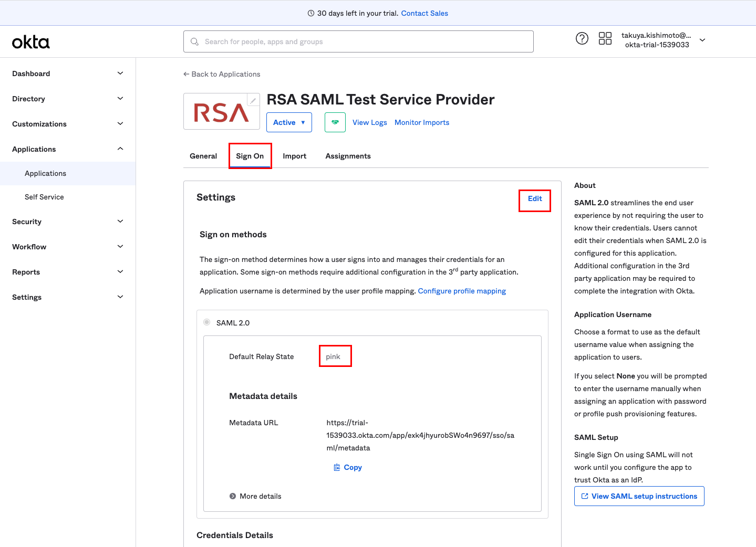Click the clipboard Copy icon for metadata URL
The width and height of the screenshot is (756, 547).
point(337,467)
